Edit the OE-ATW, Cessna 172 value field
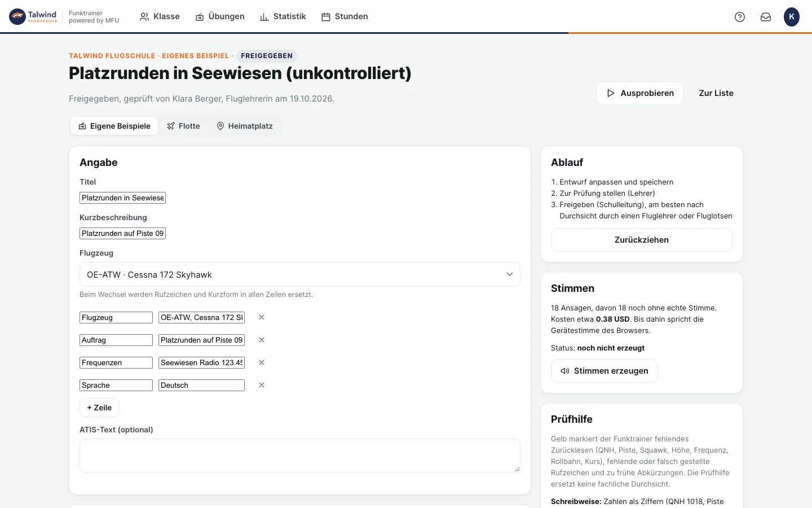The image size is (812, 508). coord(201,318)
